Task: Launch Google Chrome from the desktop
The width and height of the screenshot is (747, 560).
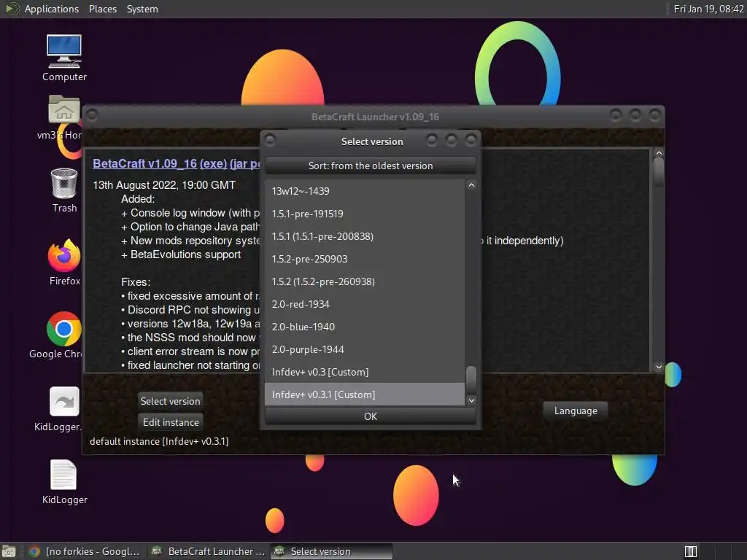Action: 64,329
